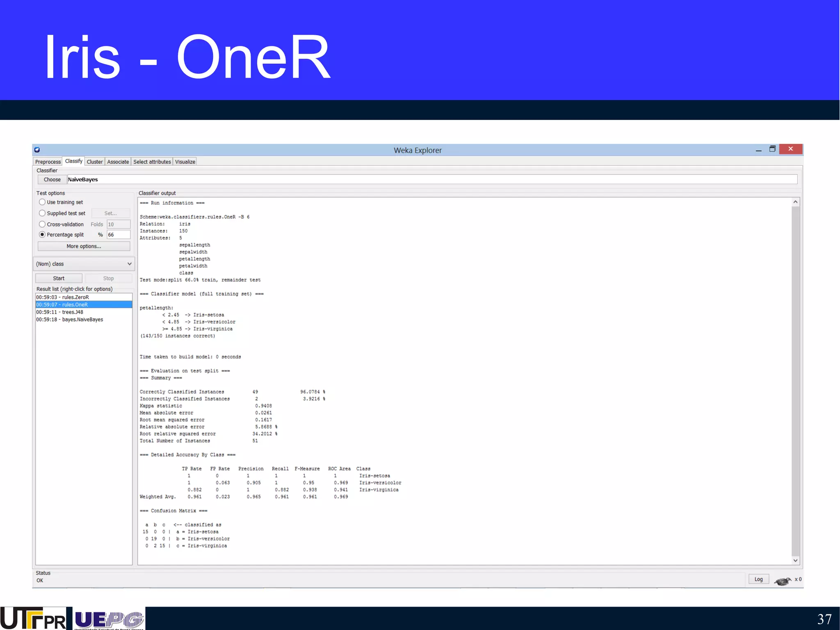840x630 pixels.
Task: Click the classifier output scroll down arrow
Action: point(795,560)
